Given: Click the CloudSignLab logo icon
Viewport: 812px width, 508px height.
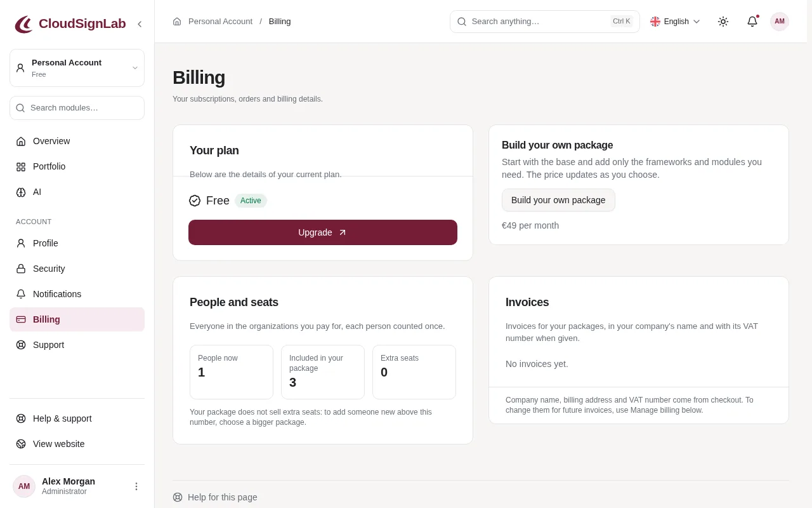Looking at the screenshot, I should click(24, 24).
